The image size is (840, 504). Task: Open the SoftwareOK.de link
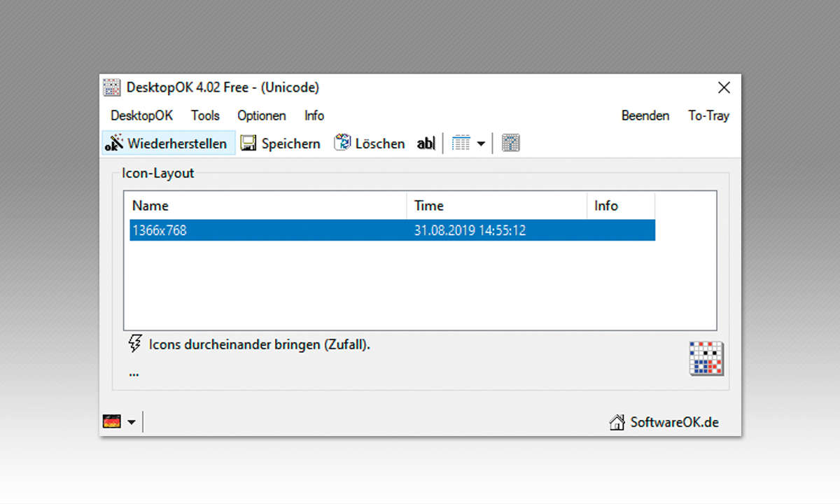tap(674, 422)
